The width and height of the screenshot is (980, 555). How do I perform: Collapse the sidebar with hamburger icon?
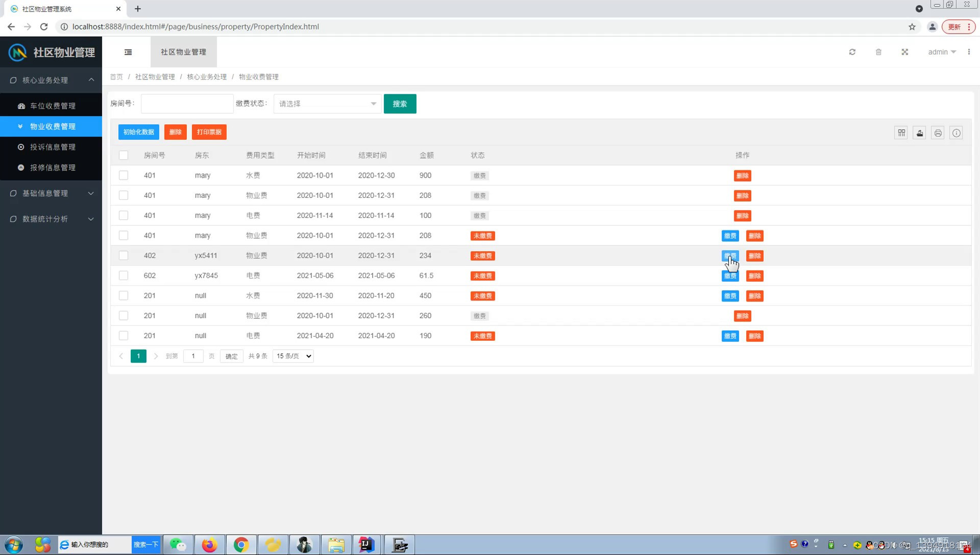click(128, 52)
